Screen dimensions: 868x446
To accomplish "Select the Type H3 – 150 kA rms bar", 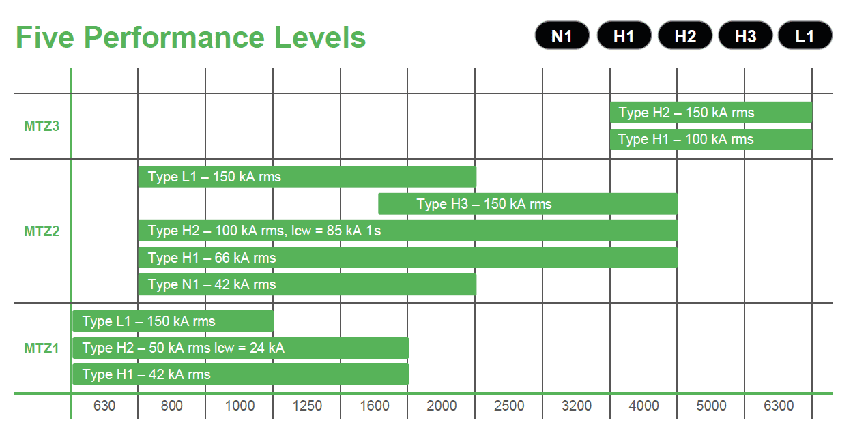I will 527,204.
